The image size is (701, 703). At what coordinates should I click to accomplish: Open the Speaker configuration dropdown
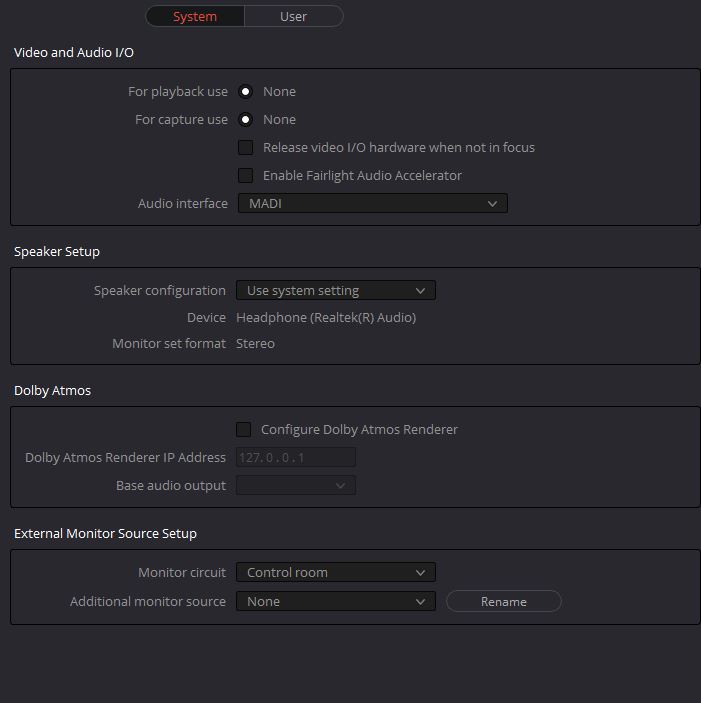click(336, 291)
